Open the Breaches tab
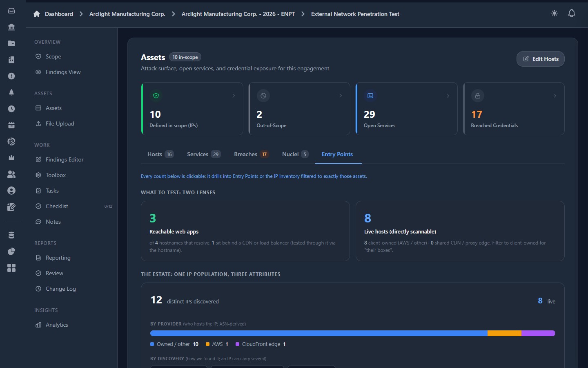Image resolution: width=588 pixels, height=368 pixels. pyautogui.click(x=251, y=154)
